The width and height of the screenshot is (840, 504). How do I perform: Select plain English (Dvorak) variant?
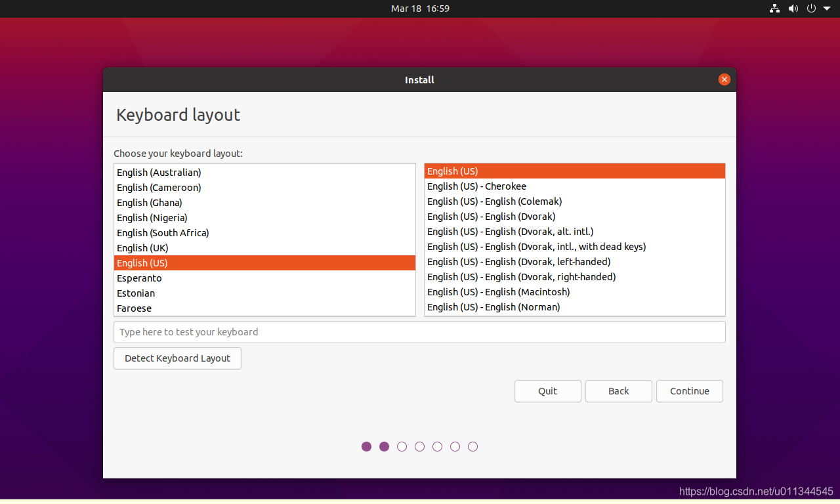pyautogui.click(x=575, y=217)
